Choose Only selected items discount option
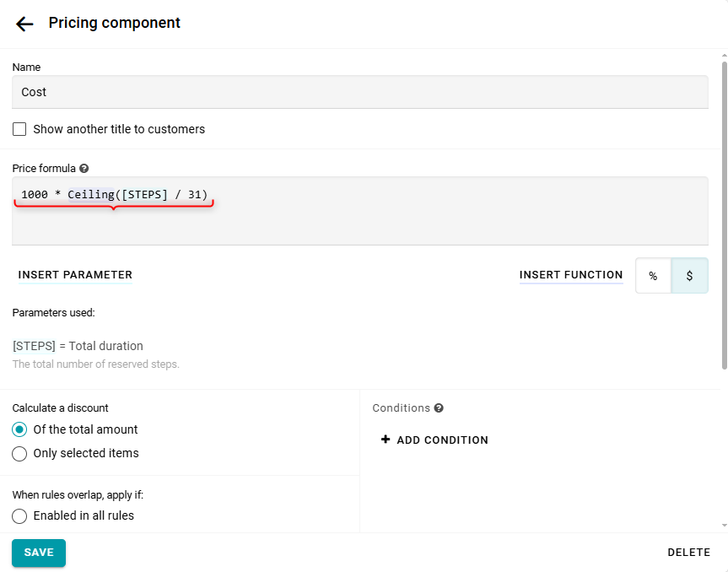 19,453
